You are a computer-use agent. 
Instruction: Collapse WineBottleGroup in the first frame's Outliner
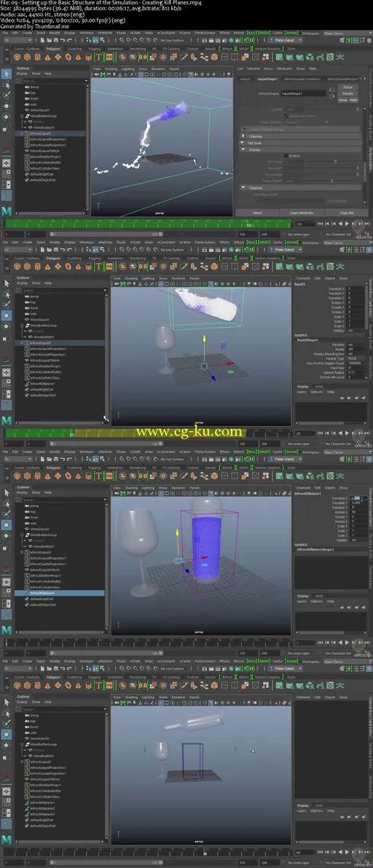(x=22, y=116)
